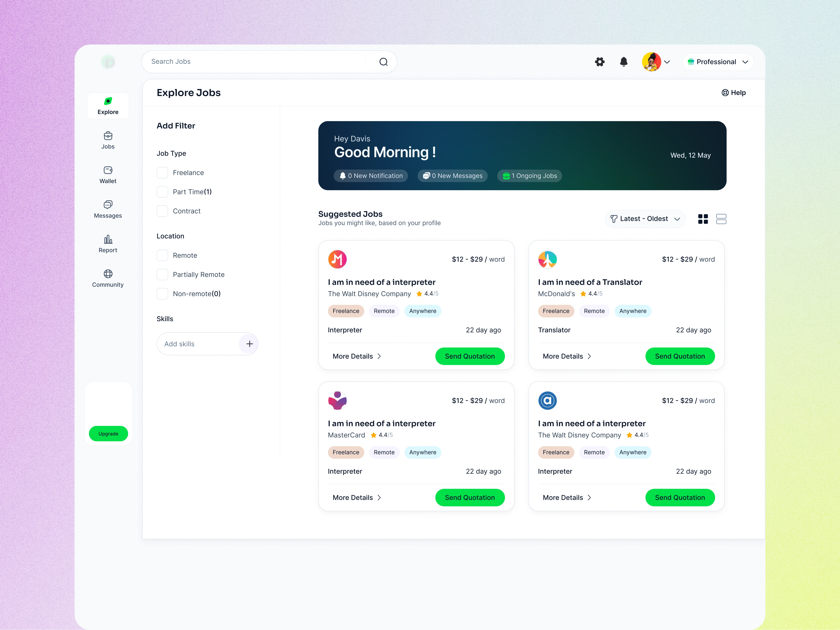Open the 0 New Notification badge
This screenshot has height=630, width=840.
[x=371, y=176]
